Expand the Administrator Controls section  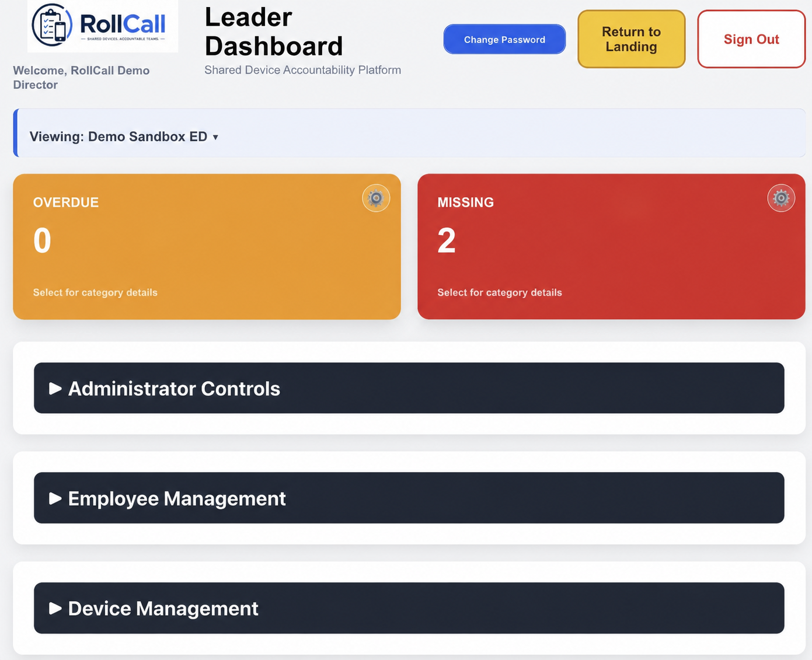[x=409, y=388]
